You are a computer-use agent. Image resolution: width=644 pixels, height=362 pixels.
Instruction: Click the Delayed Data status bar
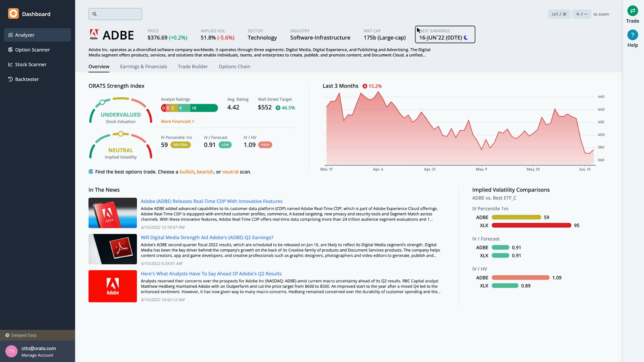pos(37,335)
